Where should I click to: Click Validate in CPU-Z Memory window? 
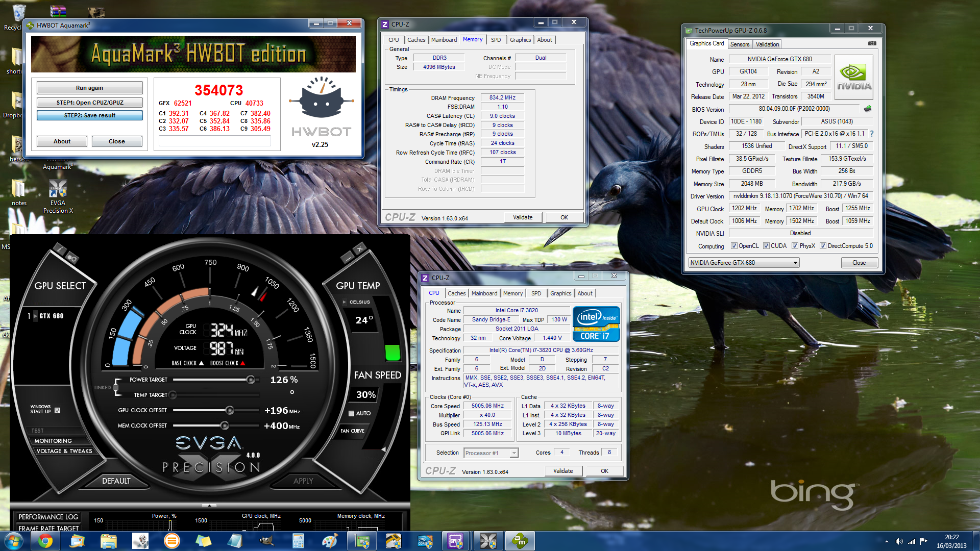523,217
